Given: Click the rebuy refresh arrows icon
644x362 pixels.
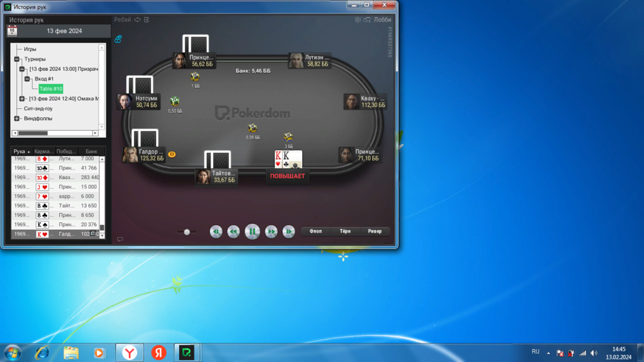Looking at the screenshot, I should coord(138,20).
